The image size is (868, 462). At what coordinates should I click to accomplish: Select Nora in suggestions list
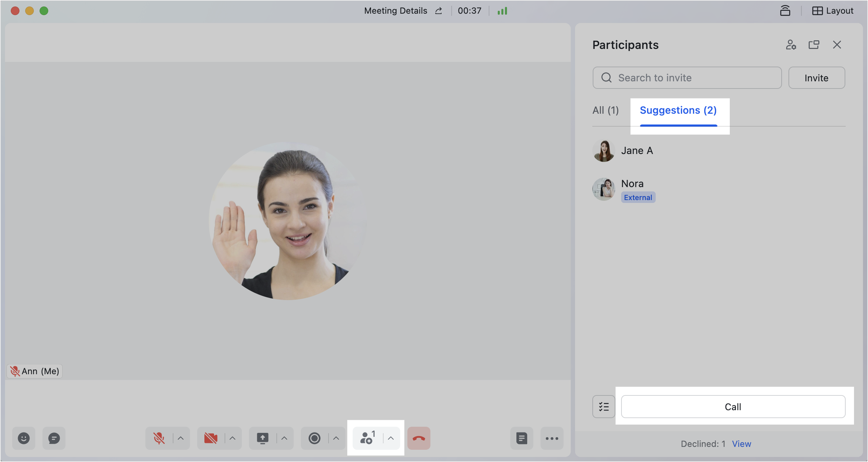click(719, 189)
